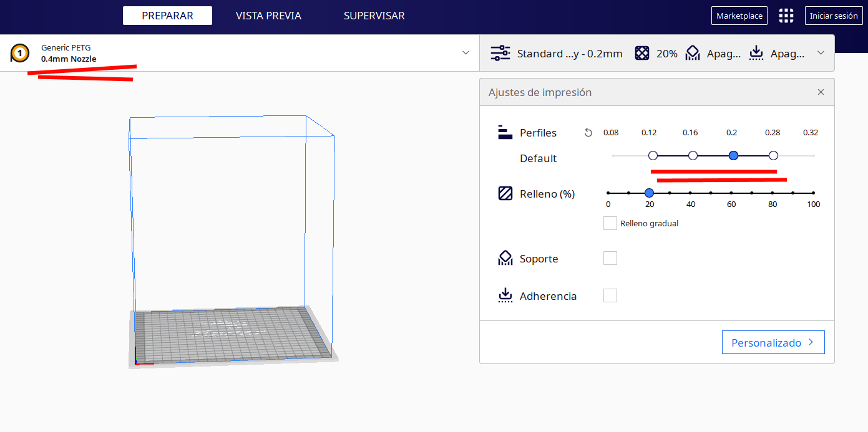Image resolution: width=868 pixels, height=432 pixels.
Task: Reset profiles with the undo arrow icon
Action: pyautogui.click(x=588, y=133)
